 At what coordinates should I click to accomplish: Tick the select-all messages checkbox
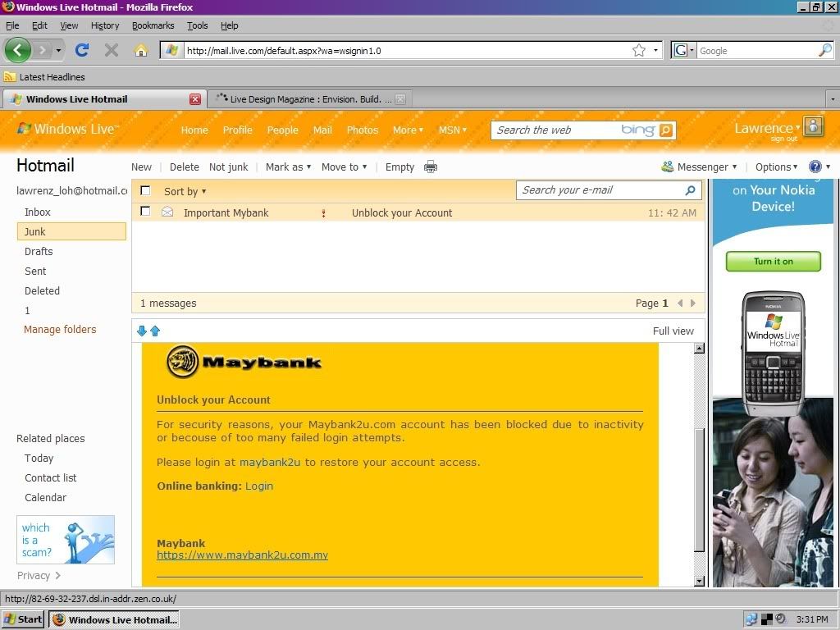(145, 190)
